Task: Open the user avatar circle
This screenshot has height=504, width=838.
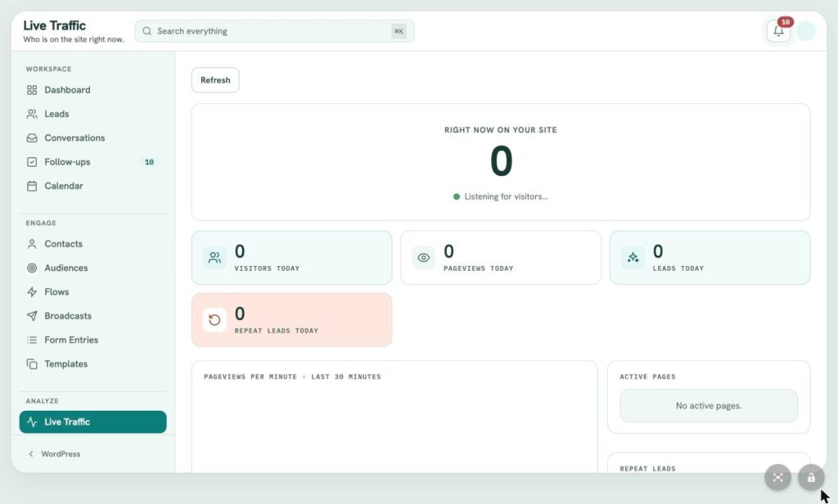Action: (x=805, y=31)
